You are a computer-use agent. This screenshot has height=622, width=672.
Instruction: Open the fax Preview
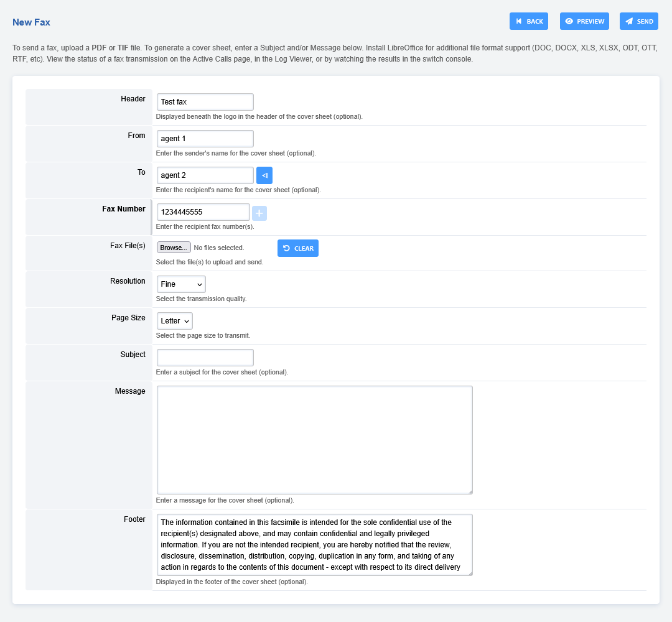point(584,21)
